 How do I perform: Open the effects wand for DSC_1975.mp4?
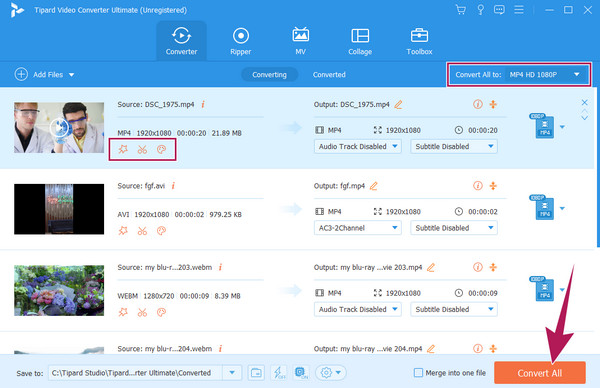(123, 149)
